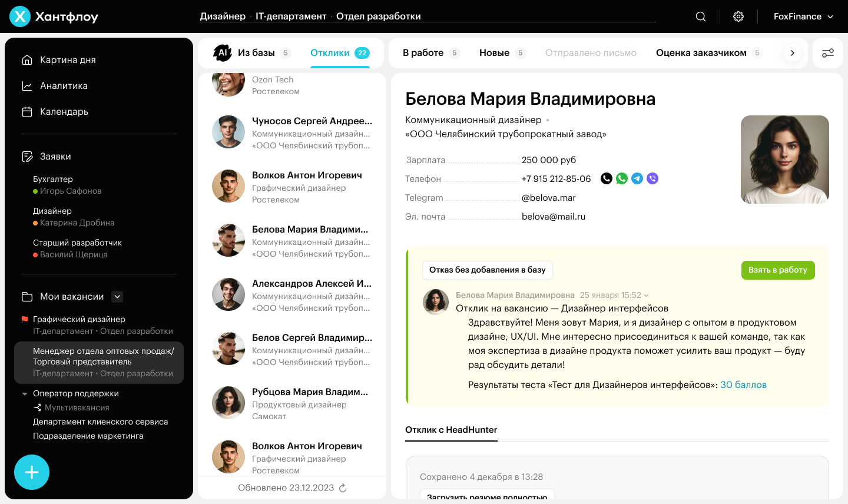Open the Telegram icon next to phone
The height and width of the screenshot is (504, 848).
637,178
